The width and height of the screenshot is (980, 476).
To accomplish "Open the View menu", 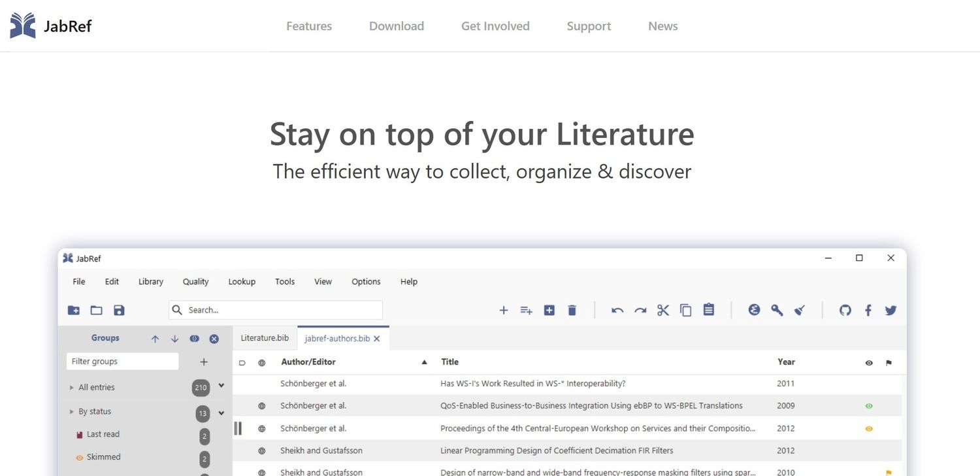I will (x=323, y=282).
